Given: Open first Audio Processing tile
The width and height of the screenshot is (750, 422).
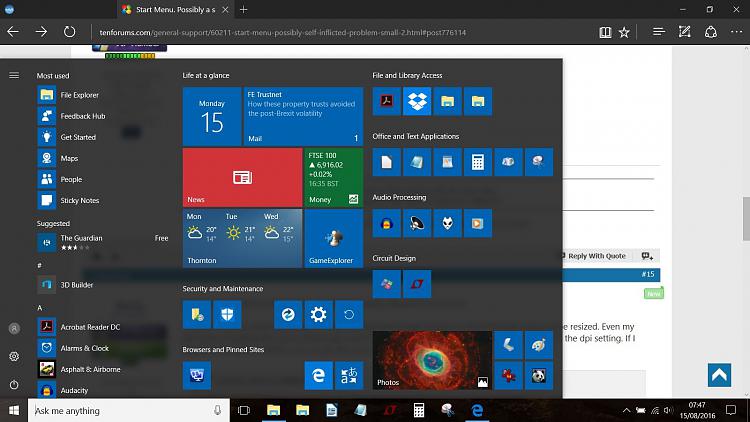Looking at the screenshot, I should click(386, 223).
